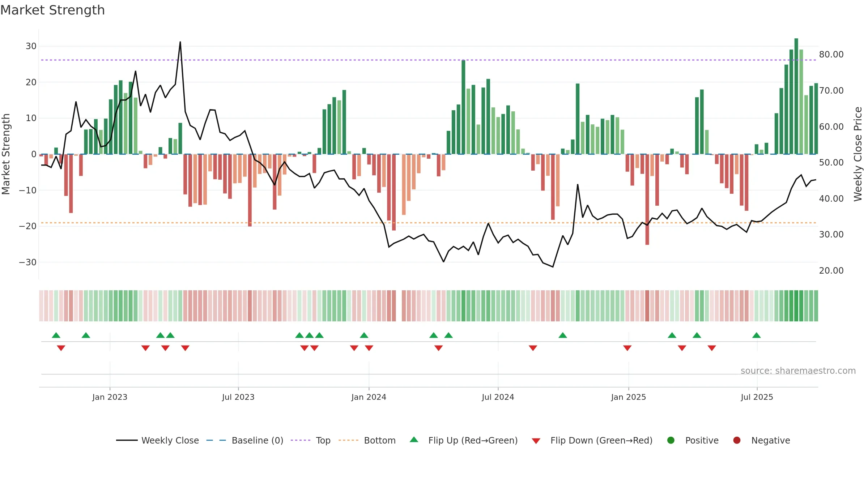Click the 10 tick on the left axis
This screenshot has height=488, width=868.
click(x=31, y=118)
